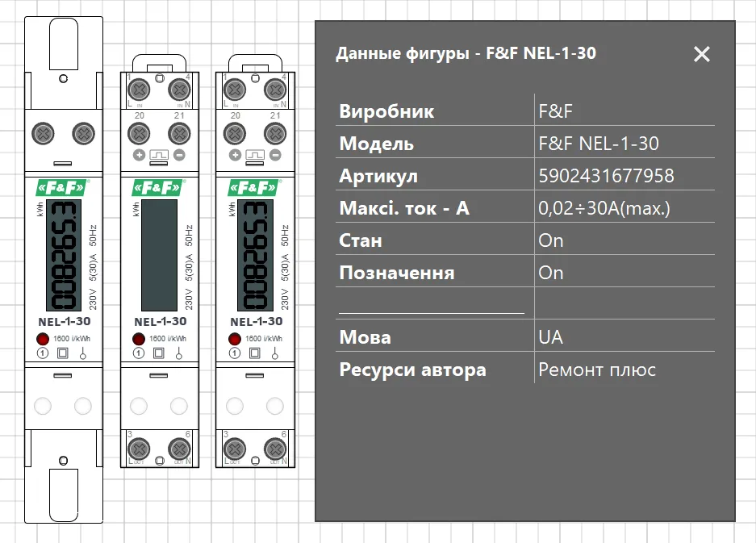Screen dimensions: 756x543
Task: Select the '0,02÷30A(max.)' value
Action: pos(604,208)
